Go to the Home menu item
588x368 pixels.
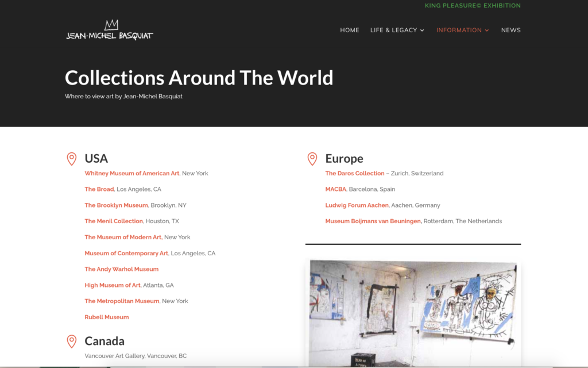point(349,30)
